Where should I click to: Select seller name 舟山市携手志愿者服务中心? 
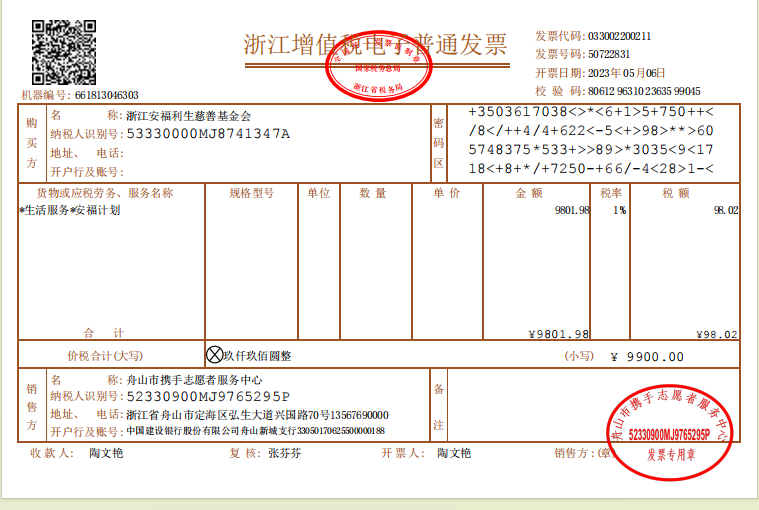(x=194, y=380)
